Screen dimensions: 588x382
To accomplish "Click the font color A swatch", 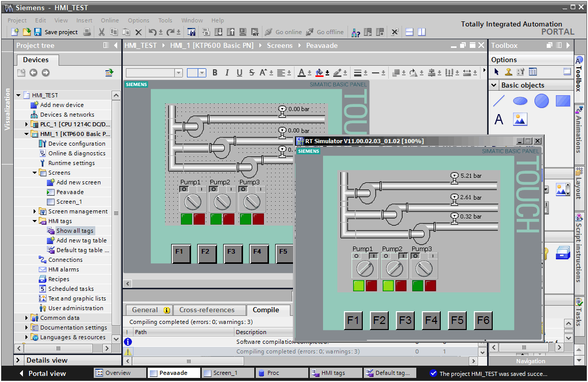I will (x=302, y=73).
